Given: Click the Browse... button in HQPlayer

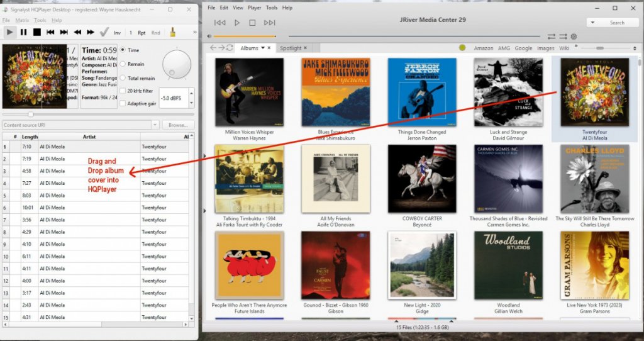Looking at the screenshot, I should pos(178,125).
